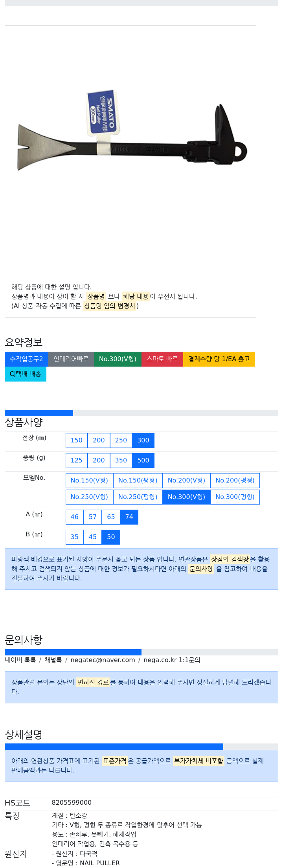283x868 pixels.
Task: Open the nega.co.kr 1:1문의 link
Action: [x=172, y=660]
